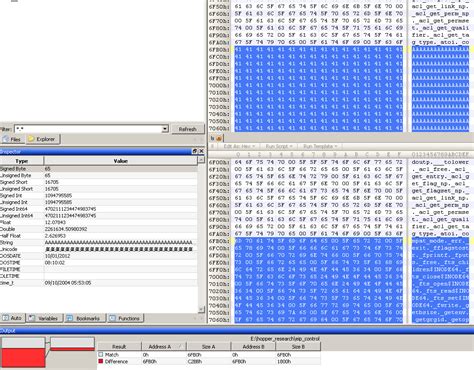Select the Unsigned Byte row
The width and height of the screenshot is (474, 370).
click(99, 175)
